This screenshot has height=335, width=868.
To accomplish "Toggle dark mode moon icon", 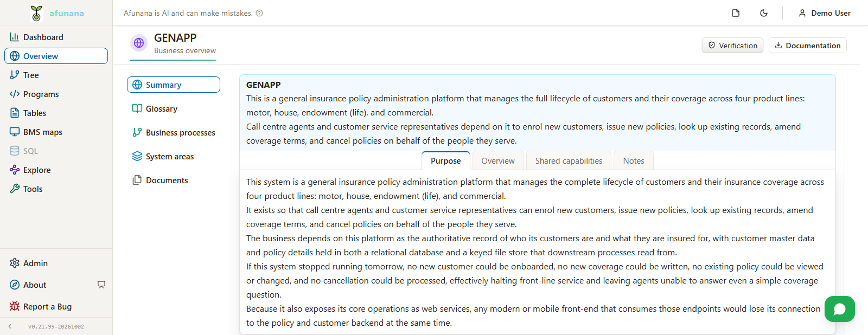I will [x=764, y=13].
